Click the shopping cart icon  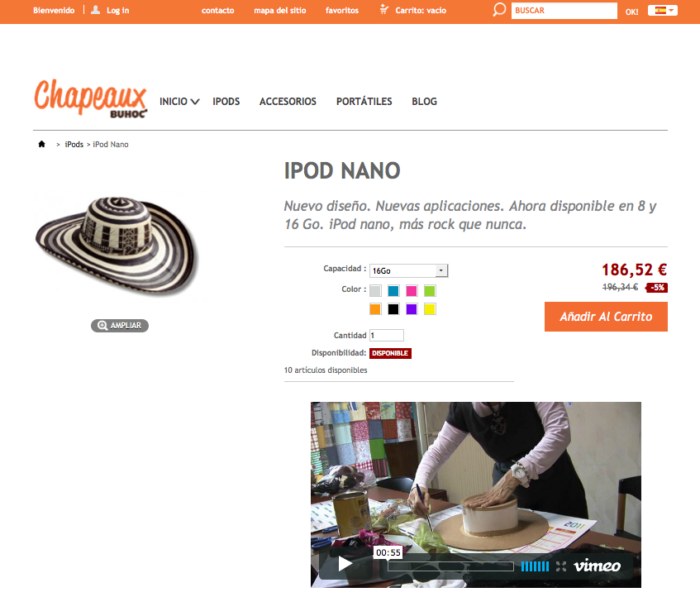point(384,9)
